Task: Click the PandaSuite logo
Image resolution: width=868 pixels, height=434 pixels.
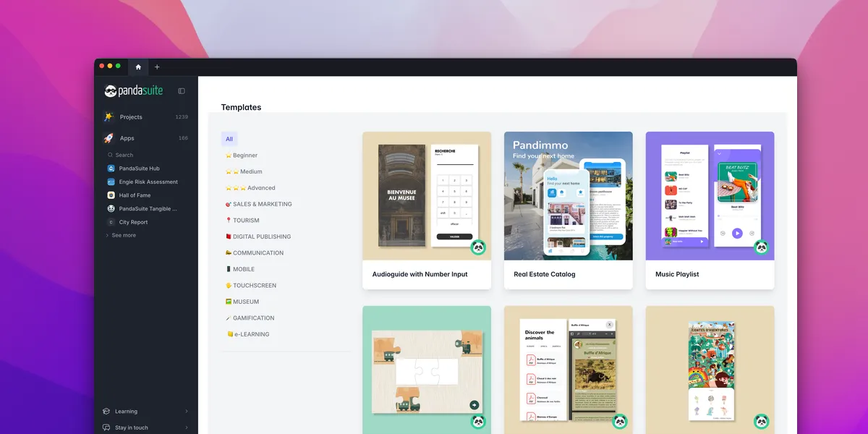Action: point(134,91)
